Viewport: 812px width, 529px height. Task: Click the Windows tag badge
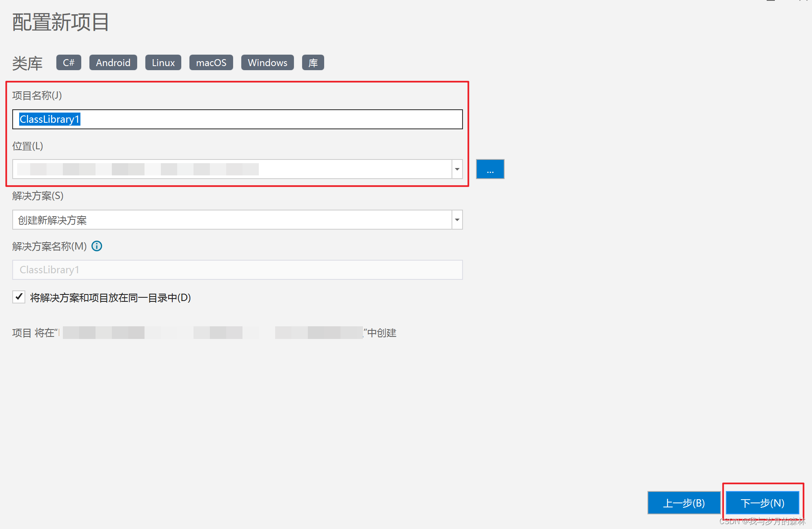point(267,62)
